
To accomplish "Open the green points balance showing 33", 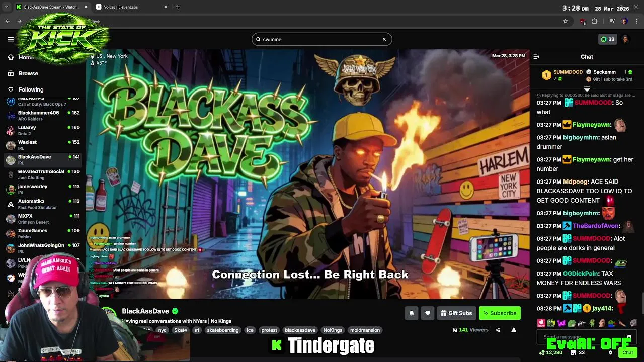I will 607,39.
